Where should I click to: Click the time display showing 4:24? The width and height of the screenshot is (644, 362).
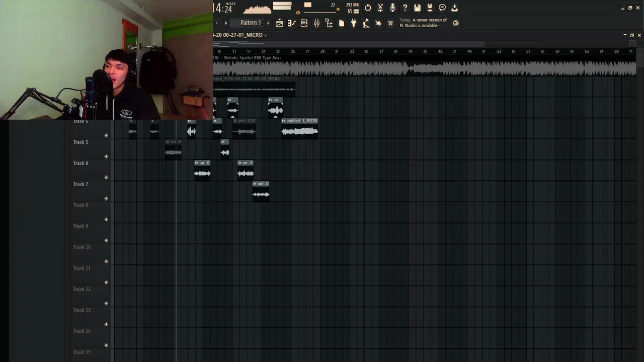point(222,9)
